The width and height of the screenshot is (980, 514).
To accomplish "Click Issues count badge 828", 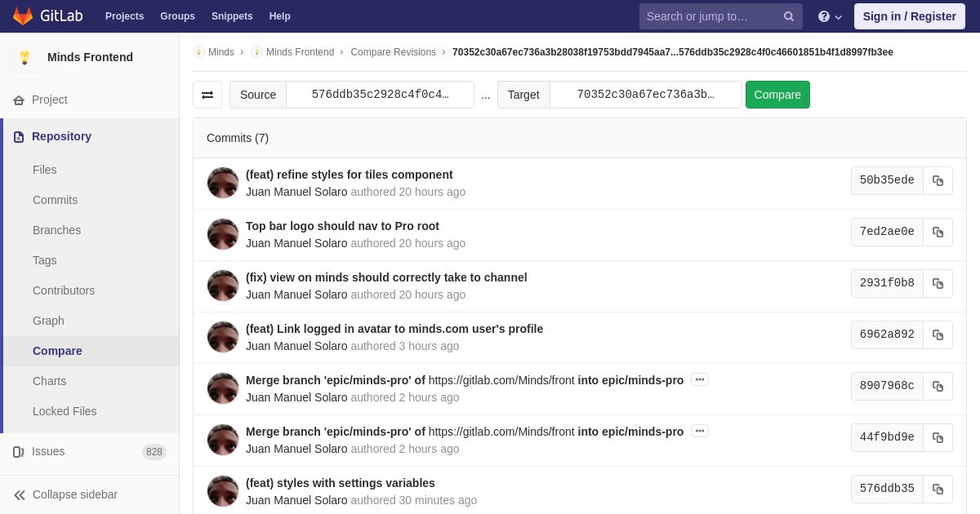I will [154, 452].
